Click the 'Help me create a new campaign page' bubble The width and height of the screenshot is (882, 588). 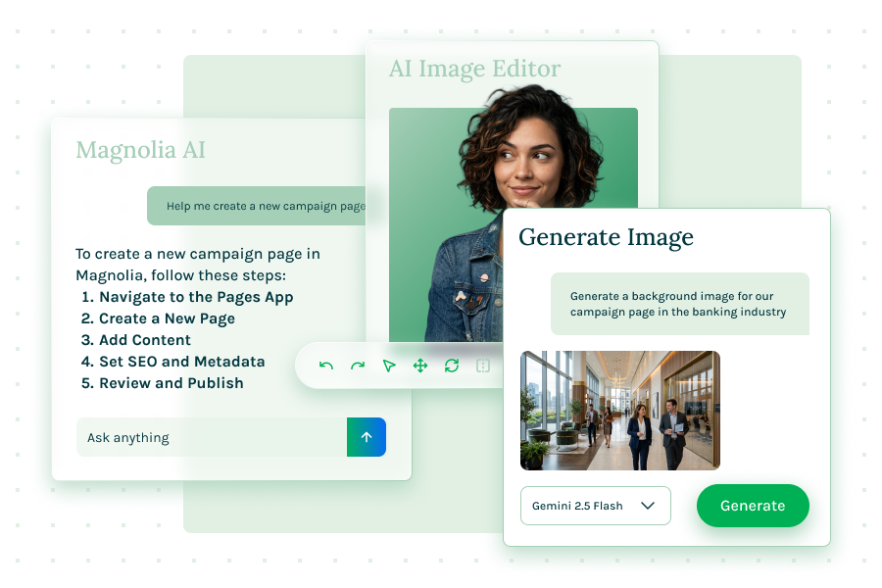click(258, 206)
